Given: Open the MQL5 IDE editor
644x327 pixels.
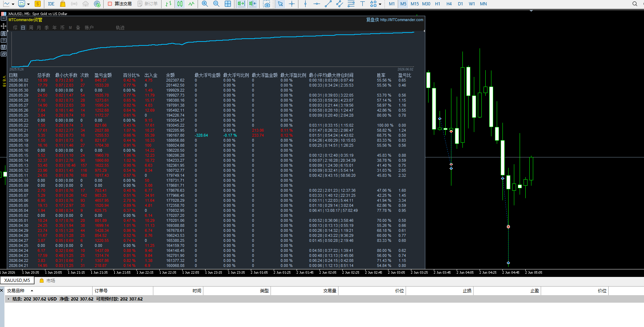Looking at the screenshot, I should click(51, 4).
